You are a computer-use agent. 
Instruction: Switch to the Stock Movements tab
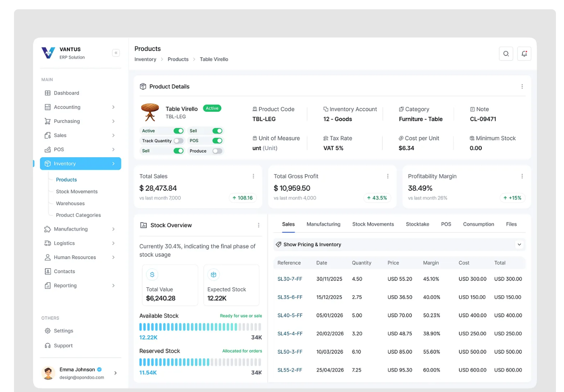[x=373, y=224]
